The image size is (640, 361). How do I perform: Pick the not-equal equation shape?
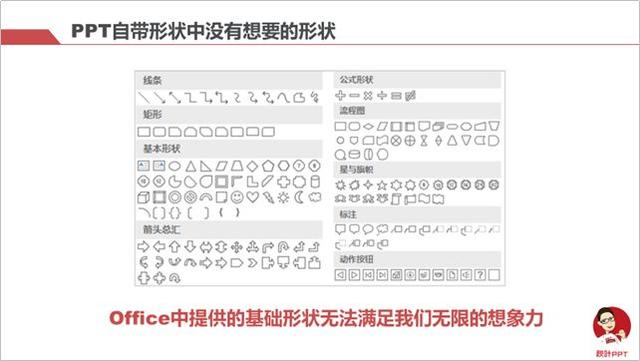[411, 96]
